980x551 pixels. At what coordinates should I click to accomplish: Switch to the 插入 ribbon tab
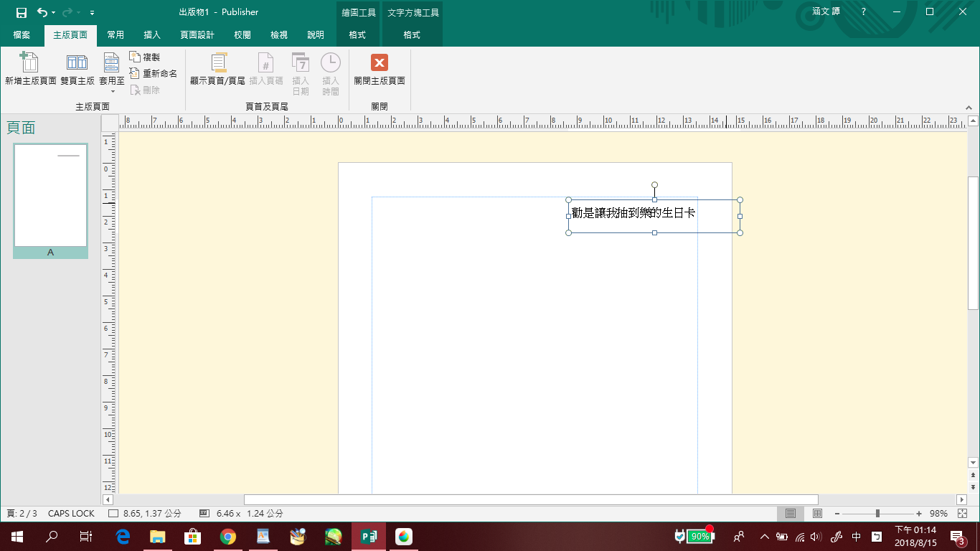pos(152,34)
